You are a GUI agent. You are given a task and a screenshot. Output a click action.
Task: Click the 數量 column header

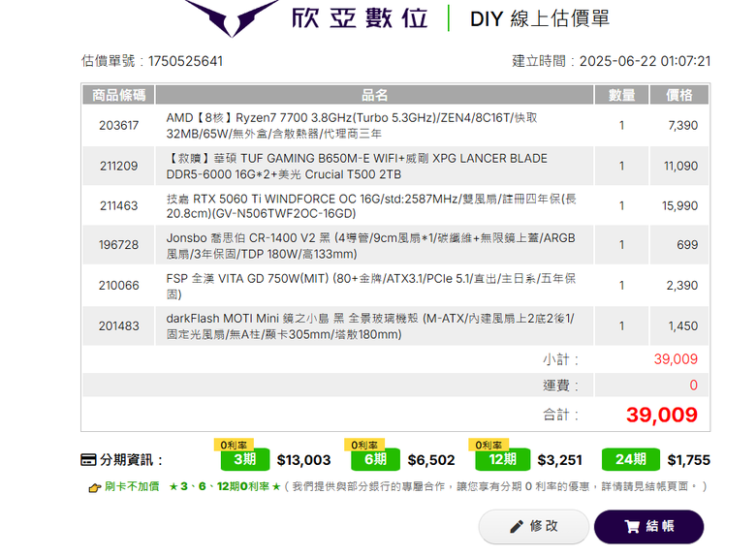[621, 95]
